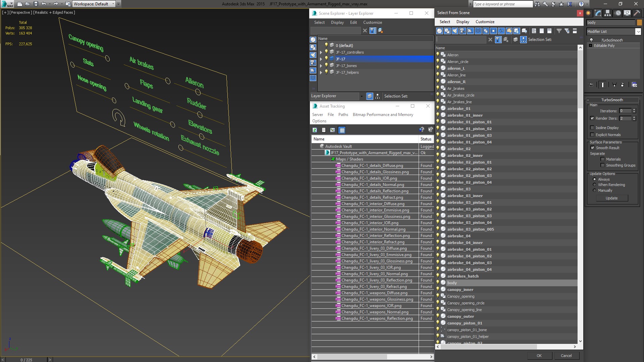Toggle the shapes display filter icon

point(447,31)
